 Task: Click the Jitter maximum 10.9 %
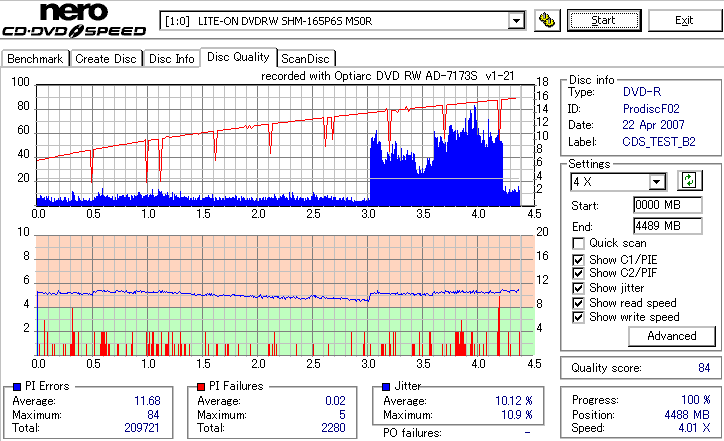tap(517, 415)
